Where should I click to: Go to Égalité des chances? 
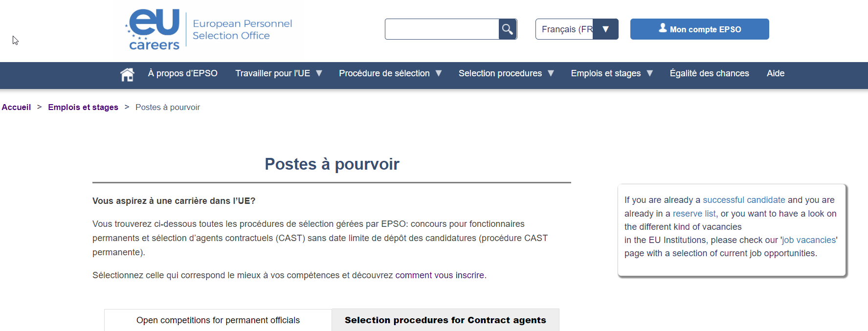pos(709,73)
